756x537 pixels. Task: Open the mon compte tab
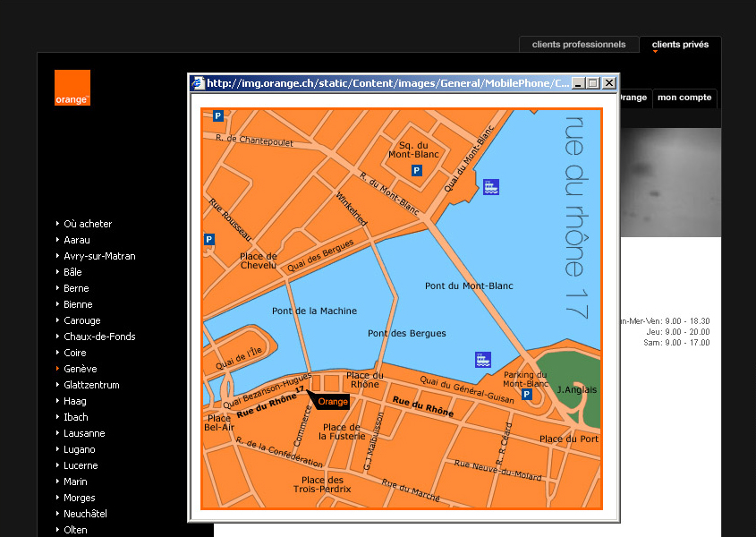tap(684, 98)
